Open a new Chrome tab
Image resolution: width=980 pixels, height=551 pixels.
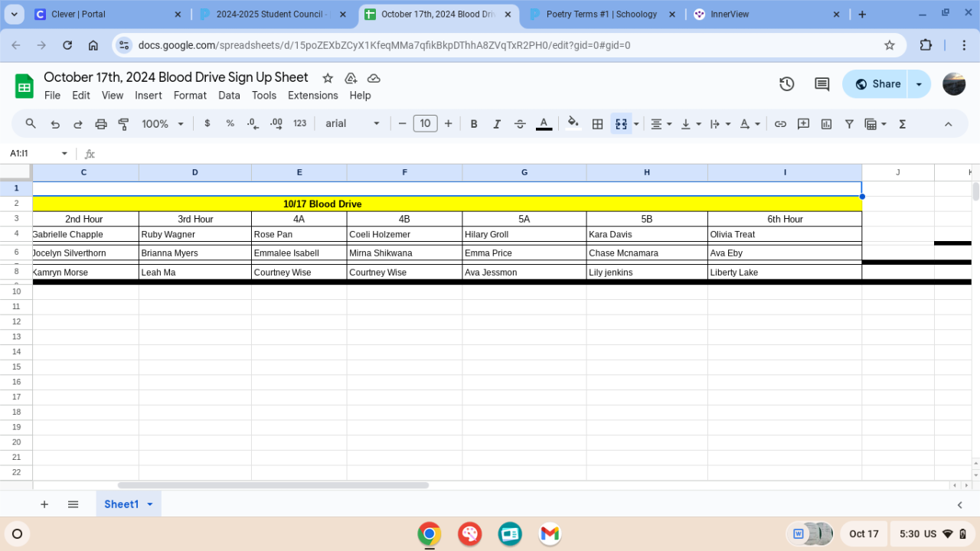click(862, 15)
